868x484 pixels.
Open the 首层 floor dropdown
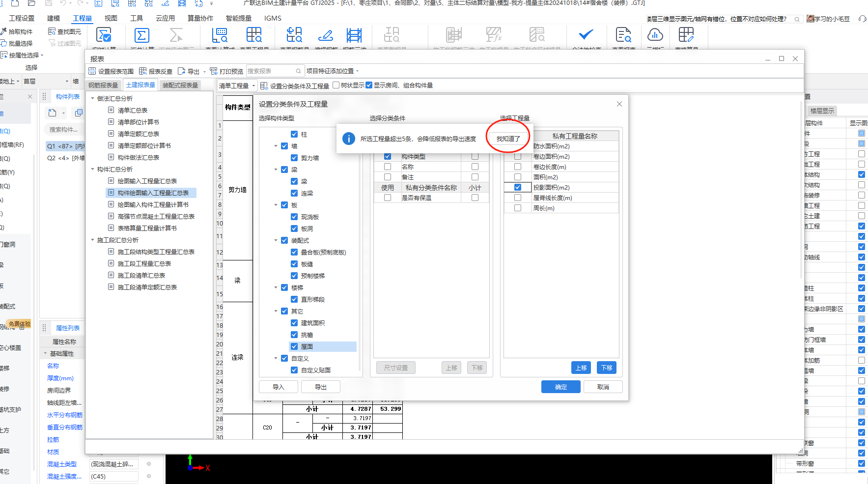[46, 82]
